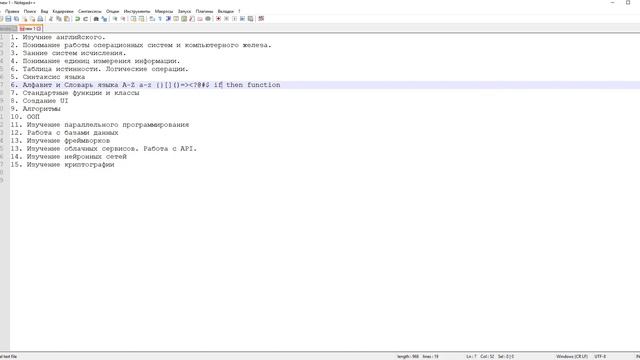Click the green Undo arrow
640x360 pixels.
(77, 19)
